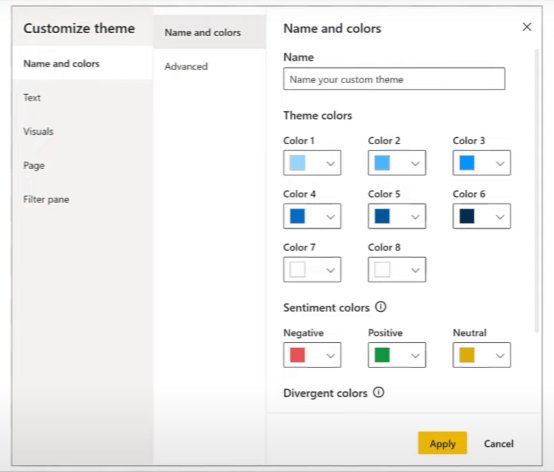The image size is (554, 472).
Task: Click the Sentiment colors info icon
Action: pyautogui.click(x=381, y=307)
